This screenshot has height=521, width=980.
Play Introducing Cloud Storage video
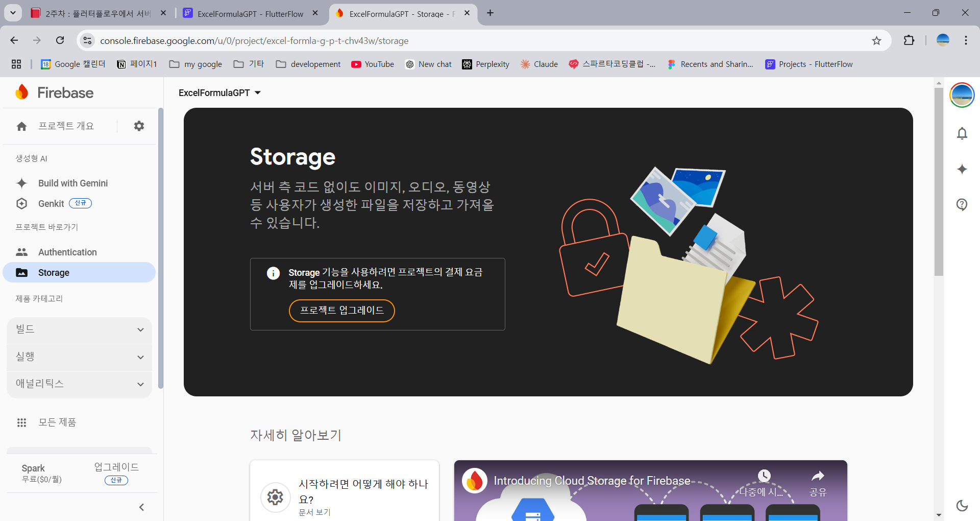click(650, 491)
